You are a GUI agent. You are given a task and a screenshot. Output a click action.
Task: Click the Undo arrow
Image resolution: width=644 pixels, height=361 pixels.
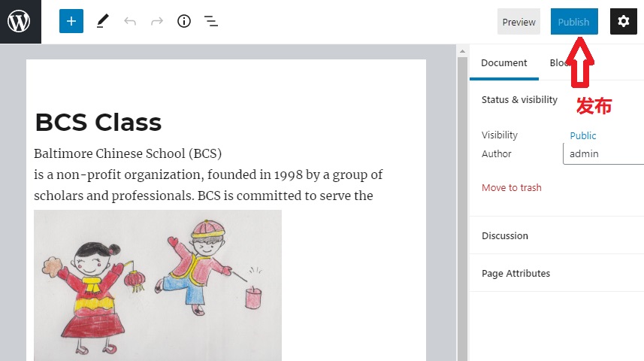(130, 22)
